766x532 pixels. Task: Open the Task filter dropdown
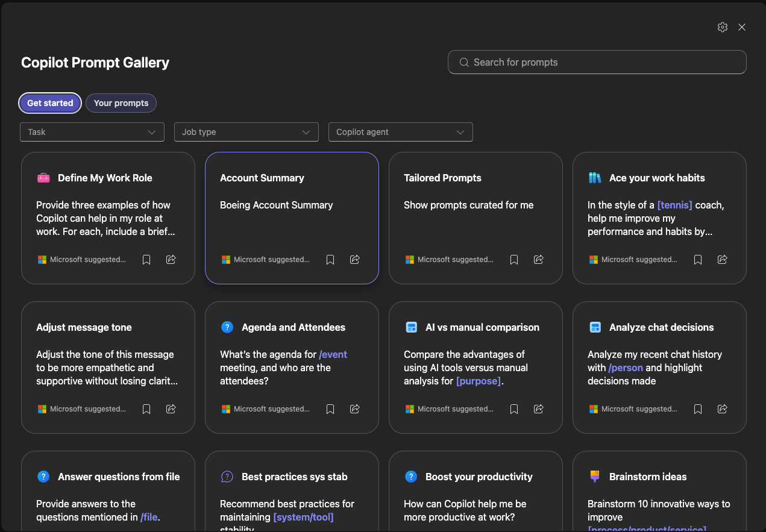coord(92,132)
